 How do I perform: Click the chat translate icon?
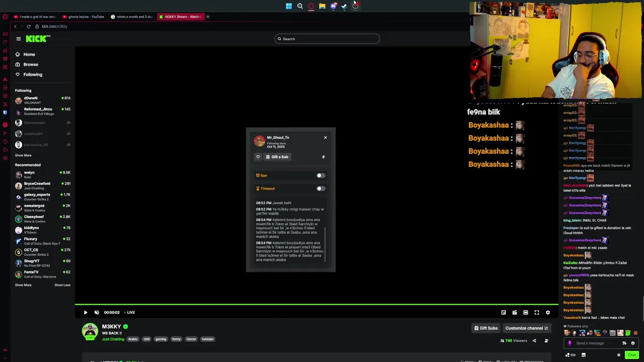coord(624,343)
